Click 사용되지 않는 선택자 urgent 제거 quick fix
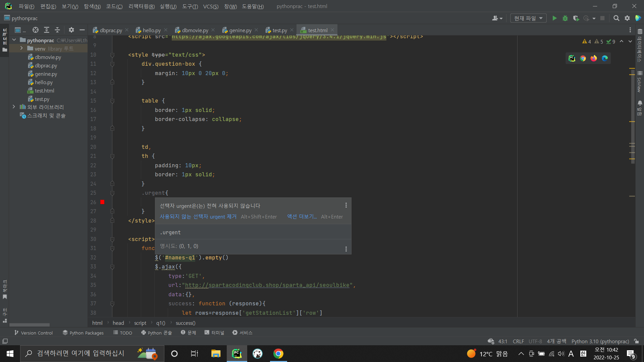644x362 pixels. click(198, 217)
